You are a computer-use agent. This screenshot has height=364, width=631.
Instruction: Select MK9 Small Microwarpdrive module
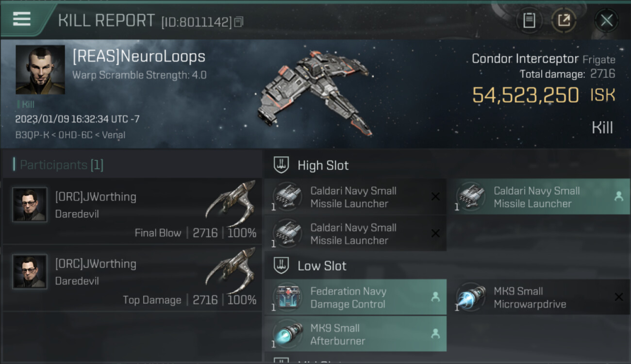click(x=538, y=298)
